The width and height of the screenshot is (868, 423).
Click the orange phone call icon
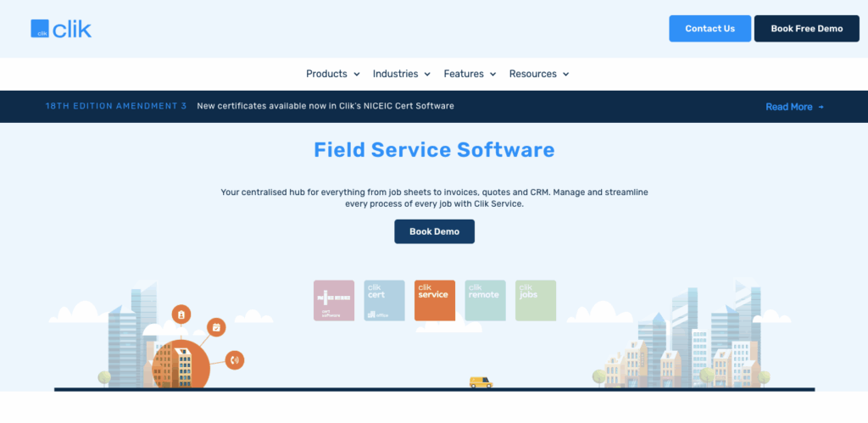[x=235, y=360]
